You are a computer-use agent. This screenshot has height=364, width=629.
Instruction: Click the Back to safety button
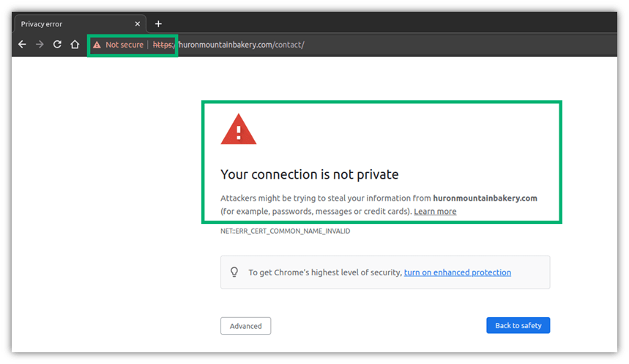518,325
